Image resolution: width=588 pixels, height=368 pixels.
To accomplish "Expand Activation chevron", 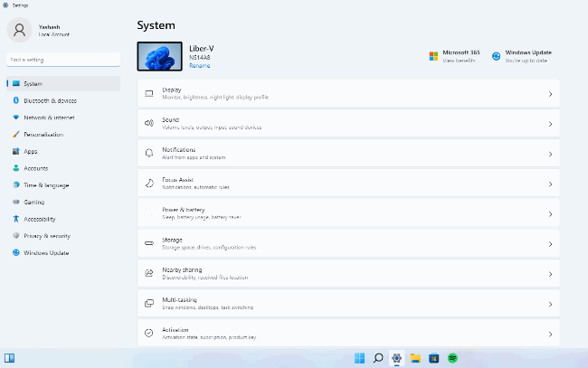I will coord(550,334).
